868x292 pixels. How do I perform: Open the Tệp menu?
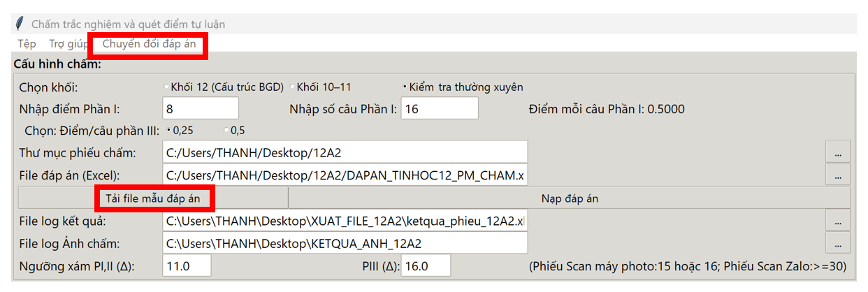tap(27, 43)
